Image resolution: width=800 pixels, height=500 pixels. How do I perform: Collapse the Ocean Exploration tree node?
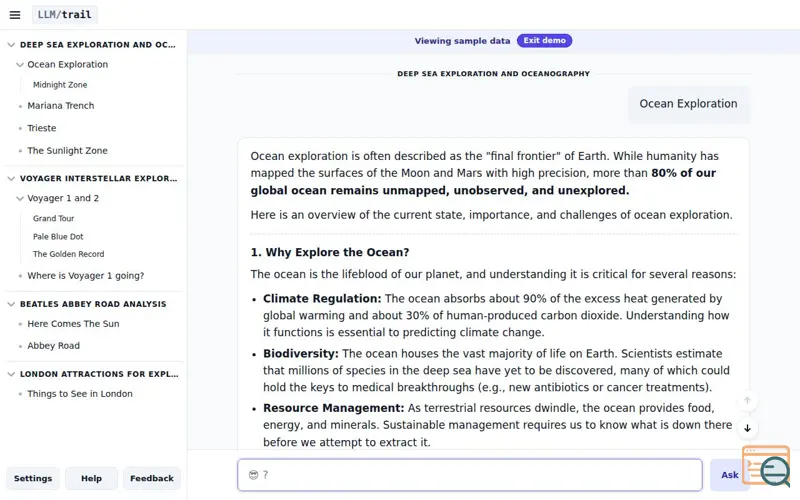(20, 65)
